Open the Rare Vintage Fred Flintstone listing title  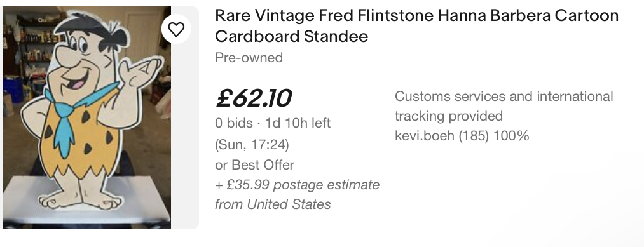click(416, 26)
